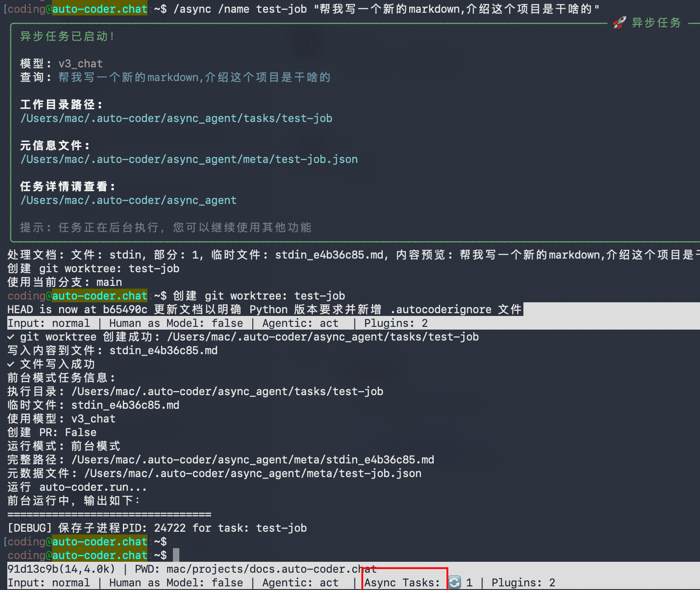
Task: Click the rocket icon beside 异步任务
Action: [x=619, y=23]
